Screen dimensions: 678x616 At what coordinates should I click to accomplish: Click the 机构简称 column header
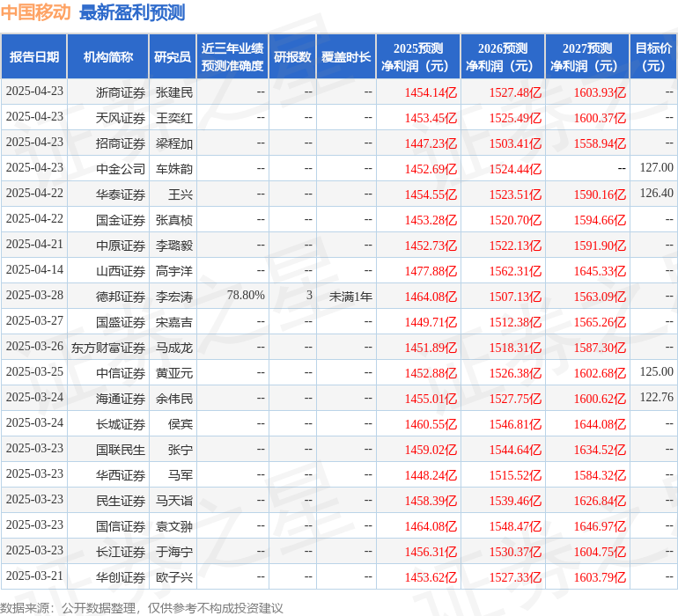108,56
